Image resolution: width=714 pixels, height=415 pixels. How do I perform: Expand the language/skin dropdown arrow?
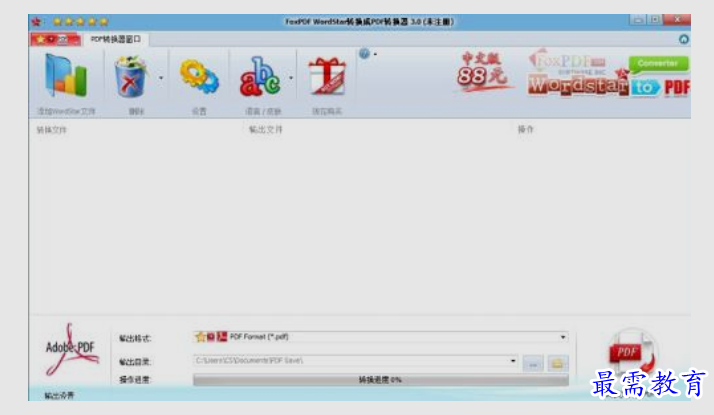pyautogui.click(x=291, y=78)
